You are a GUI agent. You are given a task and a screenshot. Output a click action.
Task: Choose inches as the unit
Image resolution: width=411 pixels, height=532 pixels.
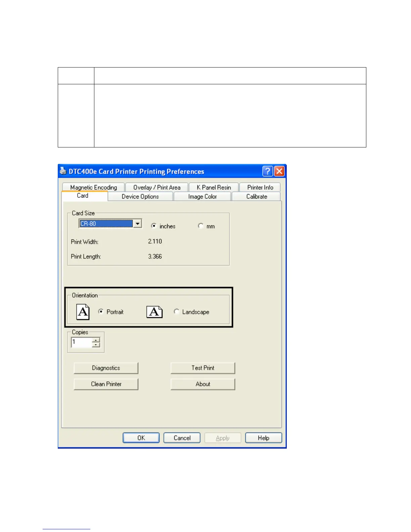154,226
